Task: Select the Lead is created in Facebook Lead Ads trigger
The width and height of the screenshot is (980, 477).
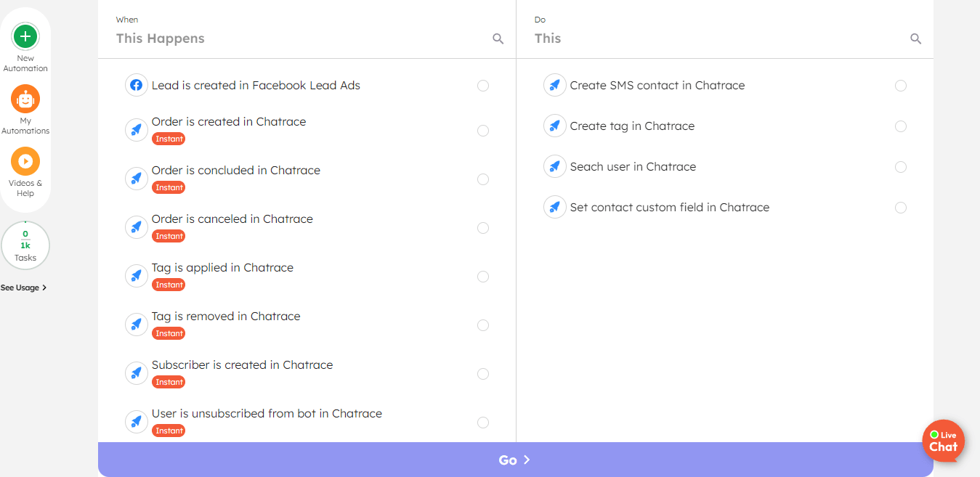Action: point(483,85)
